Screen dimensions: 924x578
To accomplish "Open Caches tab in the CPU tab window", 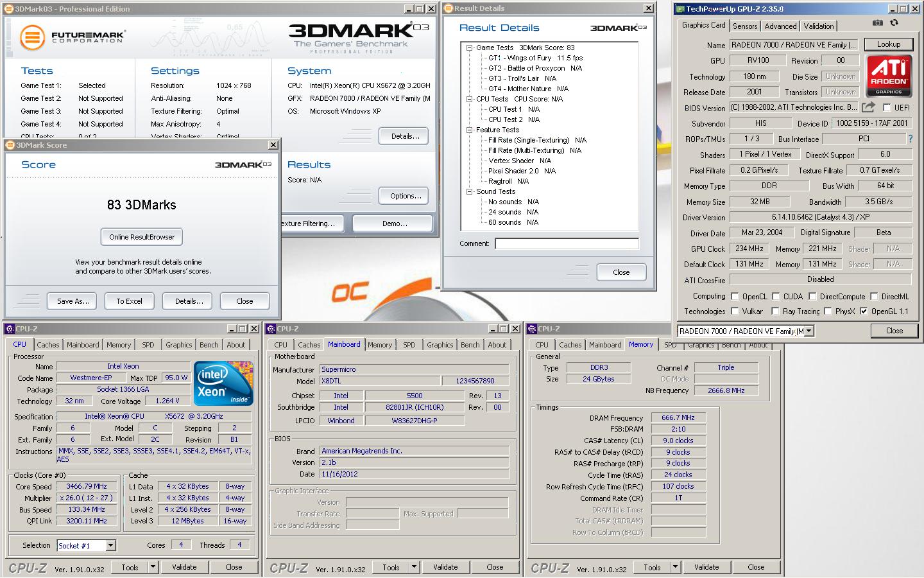I will [x=48, y=345].
